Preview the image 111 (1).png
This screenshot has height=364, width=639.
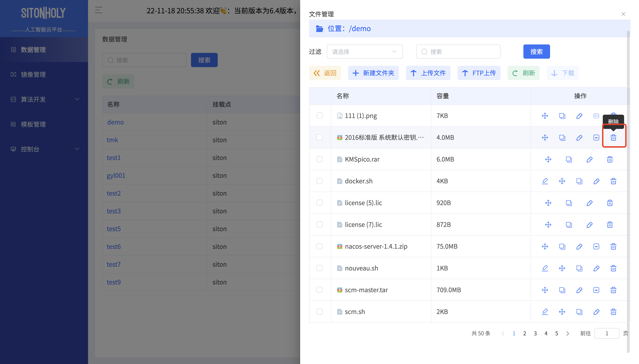596,116
